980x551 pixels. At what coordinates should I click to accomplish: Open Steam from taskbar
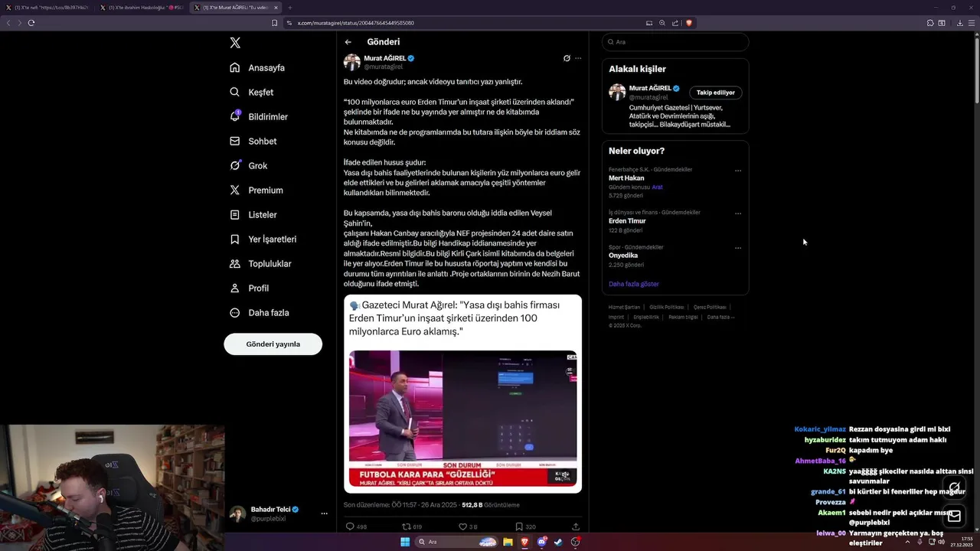tap(558, 542)
